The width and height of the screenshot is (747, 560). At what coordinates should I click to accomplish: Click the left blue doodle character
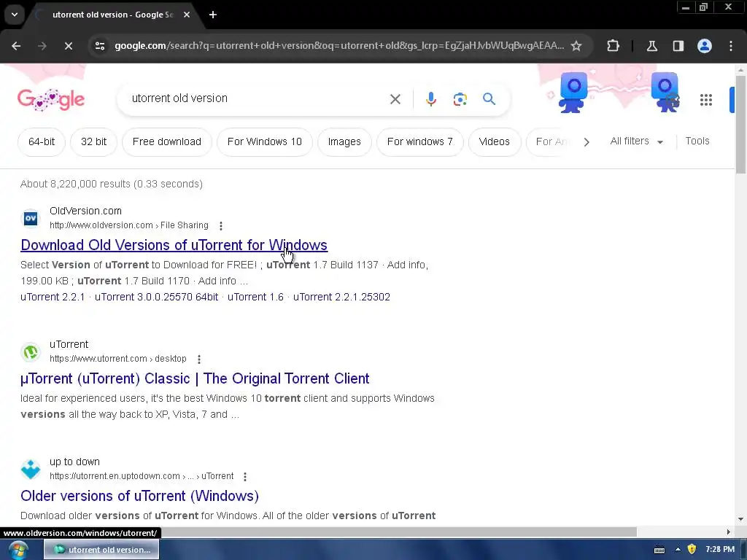click(573, 92)
